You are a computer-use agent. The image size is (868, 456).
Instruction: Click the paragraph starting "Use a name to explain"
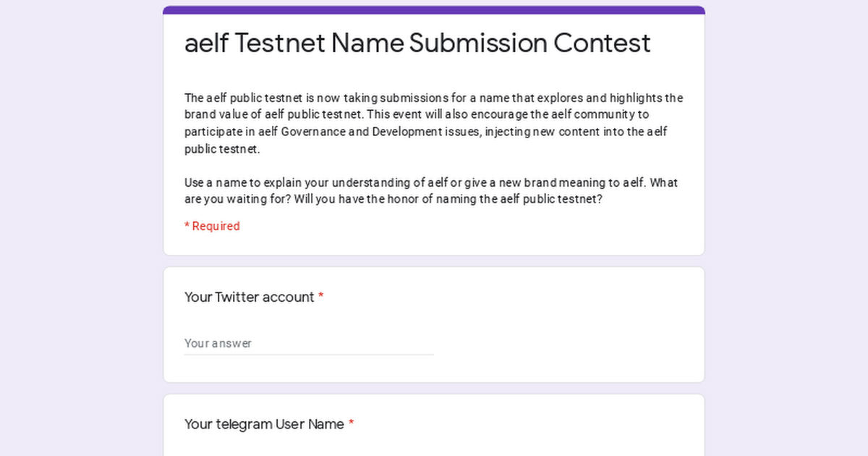pyautogui.click(x=431, y=191)
